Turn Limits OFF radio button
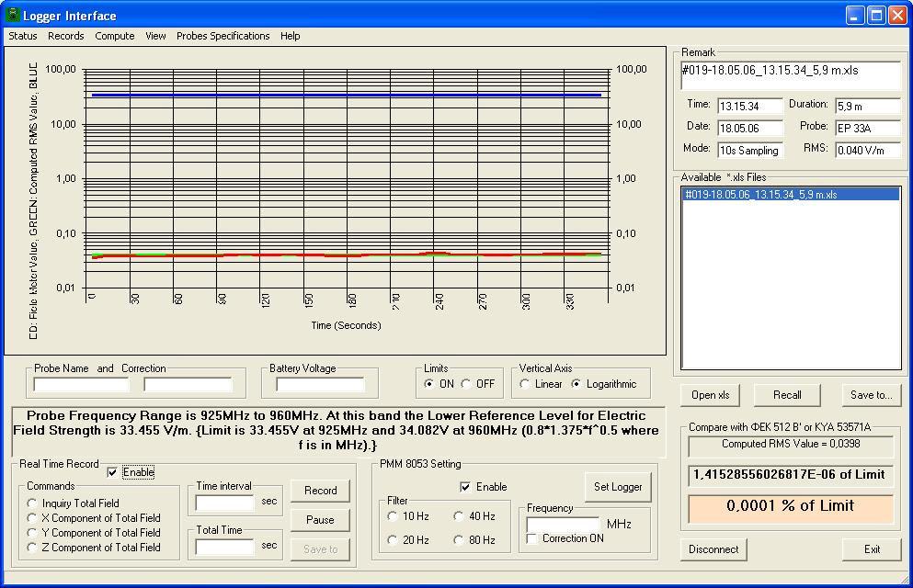The image size is (913, 588). point(466,384)
